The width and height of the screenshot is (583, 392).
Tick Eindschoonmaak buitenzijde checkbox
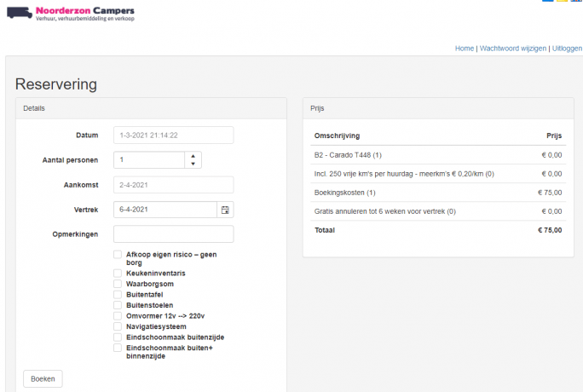118,337
